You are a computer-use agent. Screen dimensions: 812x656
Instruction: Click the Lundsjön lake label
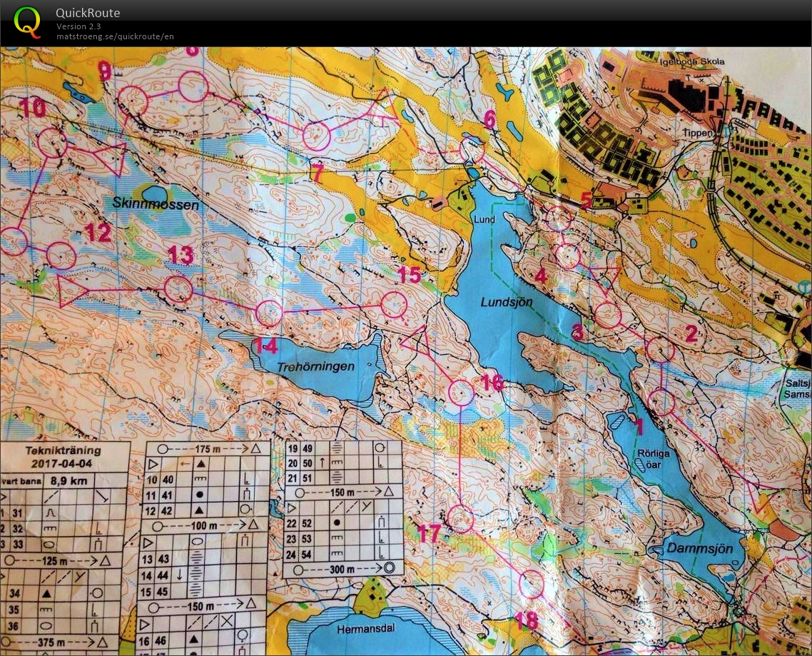click(x=507, y=301)
